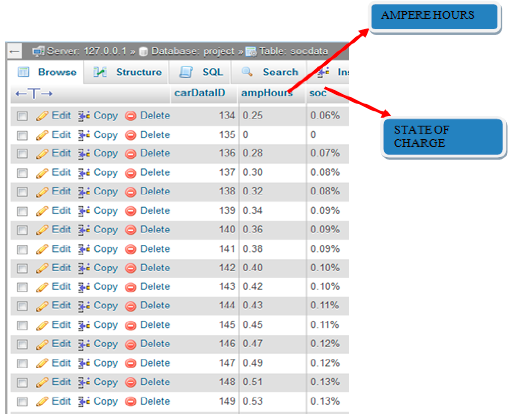Screen dimensions: 512x420
Task: Select the checkbox for row 140
Action: point(22,230)
